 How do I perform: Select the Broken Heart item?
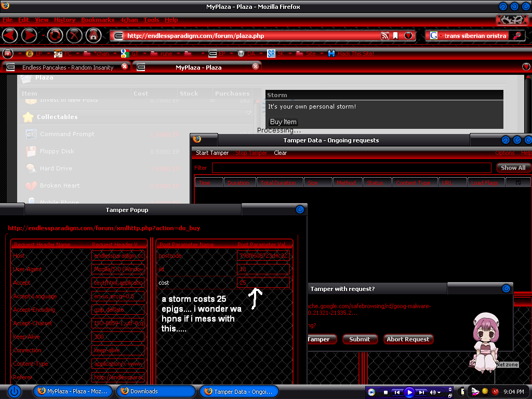click(x=60, y=185)
